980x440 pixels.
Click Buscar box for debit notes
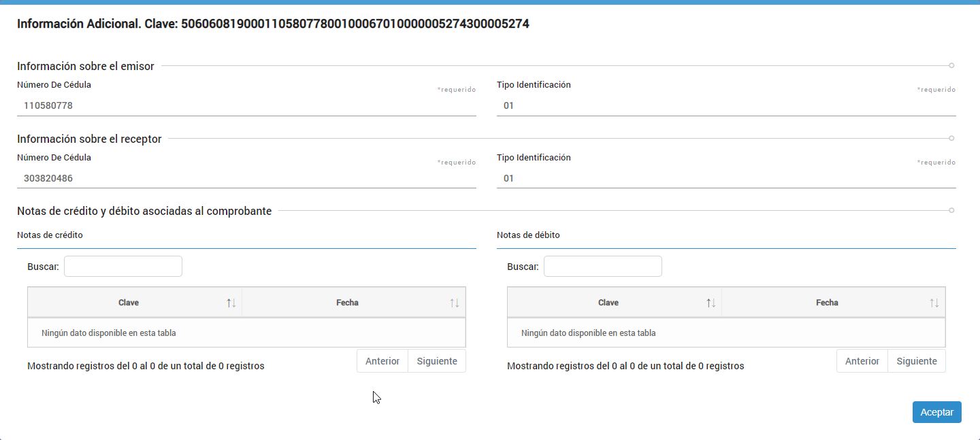pyautogui.click(x=603, y=267)
